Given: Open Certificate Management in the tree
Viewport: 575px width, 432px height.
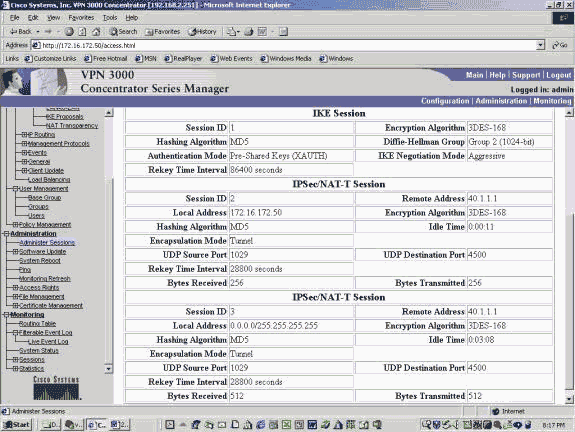Looking at the screenshot, I should tap(51, 305).
